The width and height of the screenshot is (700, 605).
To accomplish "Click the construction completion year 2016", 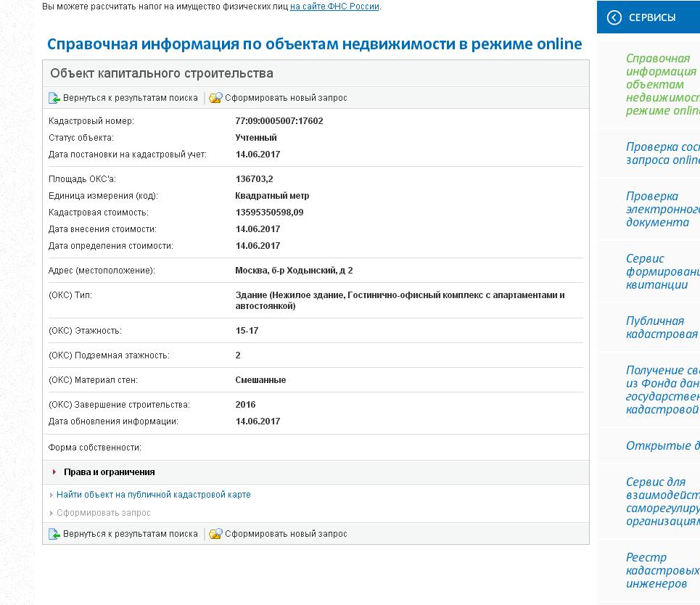I will coord(245,405).
